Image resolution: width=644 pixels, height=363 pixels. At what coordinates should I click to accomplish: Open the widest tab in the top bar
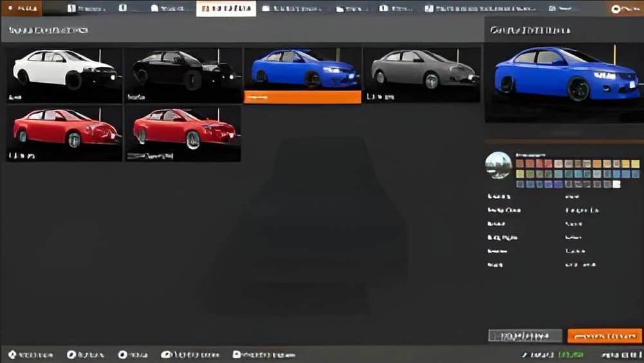point(486,8)
